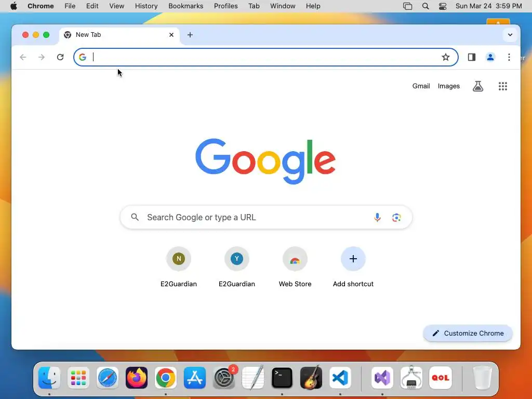This screenshot has width=532, height=399.
Task: Start voice search with the microphone
Action: 377,217
